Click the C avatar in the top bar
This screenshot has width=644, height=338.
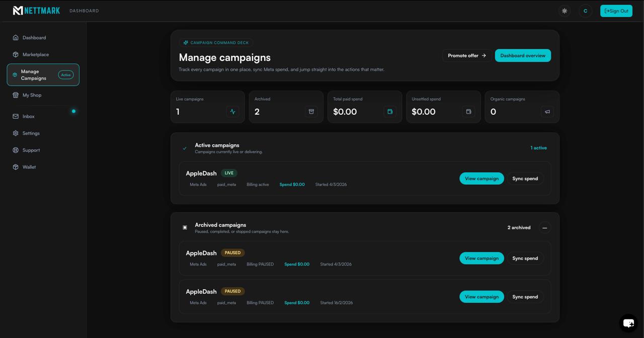[585, 11]
